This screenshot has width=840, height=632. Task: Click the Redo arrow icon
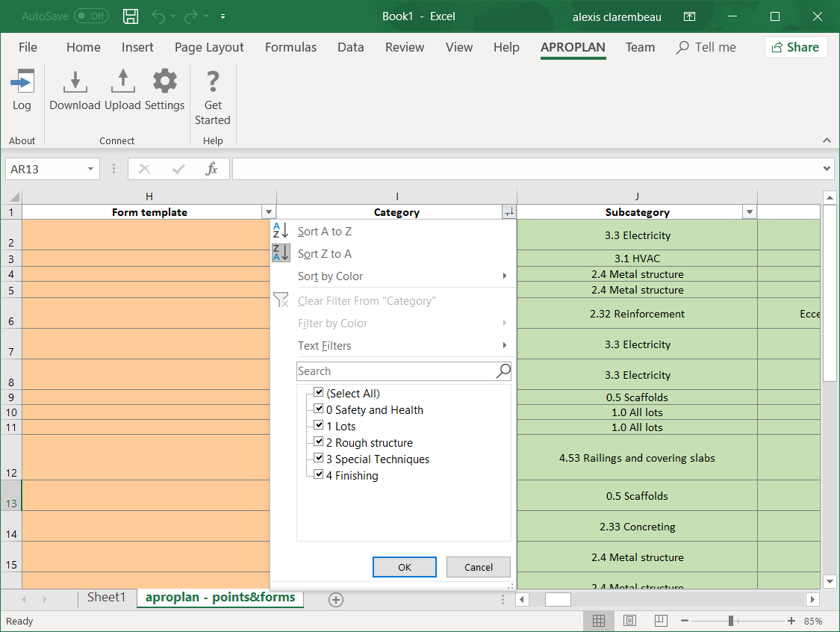click(x=190, y=16)
